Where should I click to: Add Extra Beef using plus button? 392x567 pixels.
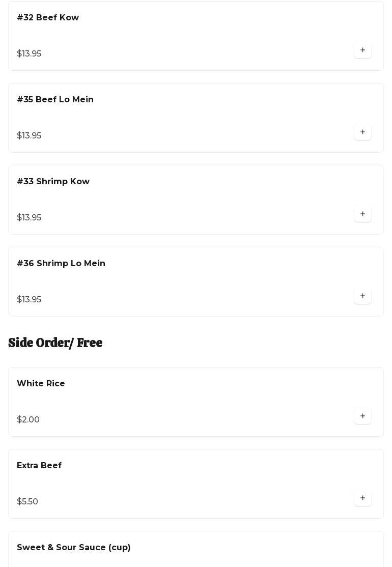coord(362,498)
